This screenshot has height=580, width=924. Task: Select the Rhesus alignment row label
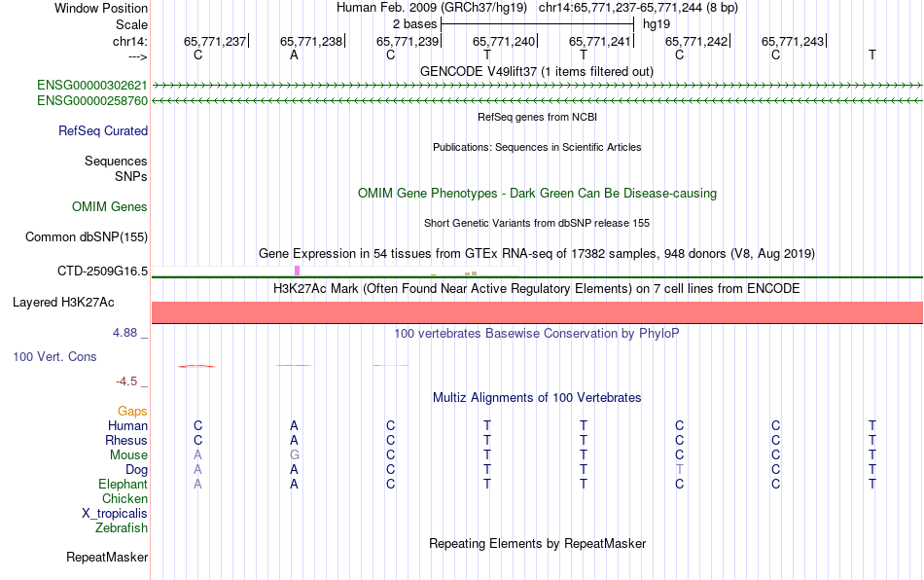point(126,440)
